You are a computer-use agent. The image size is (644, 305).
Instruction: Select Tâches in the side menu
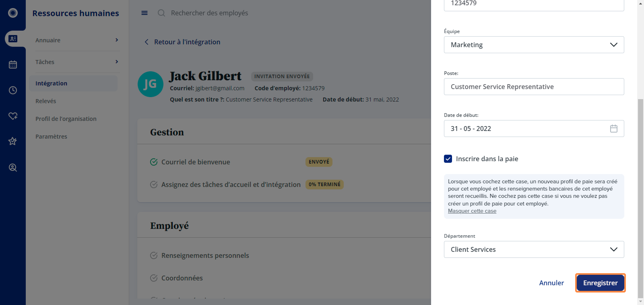pyautogui.click(x=45, y=62)
